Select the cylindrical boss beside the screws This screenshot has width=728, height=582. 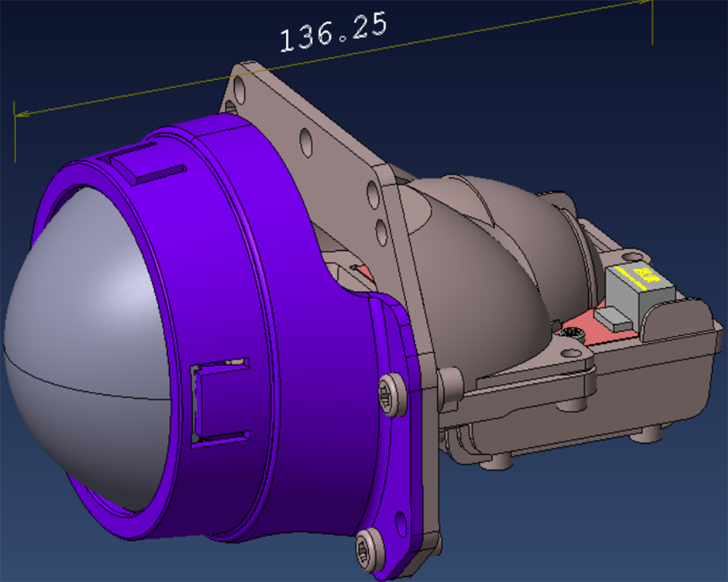449,386
